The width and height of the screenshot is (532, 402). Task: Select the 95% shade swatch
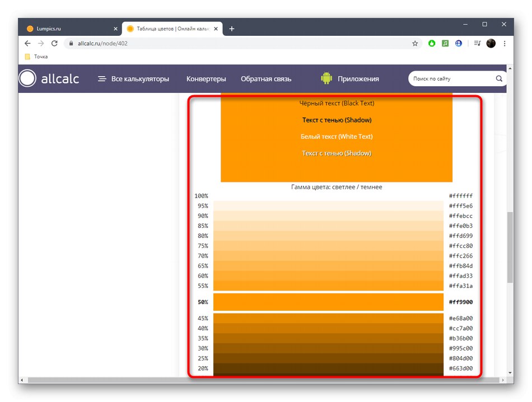328,205
